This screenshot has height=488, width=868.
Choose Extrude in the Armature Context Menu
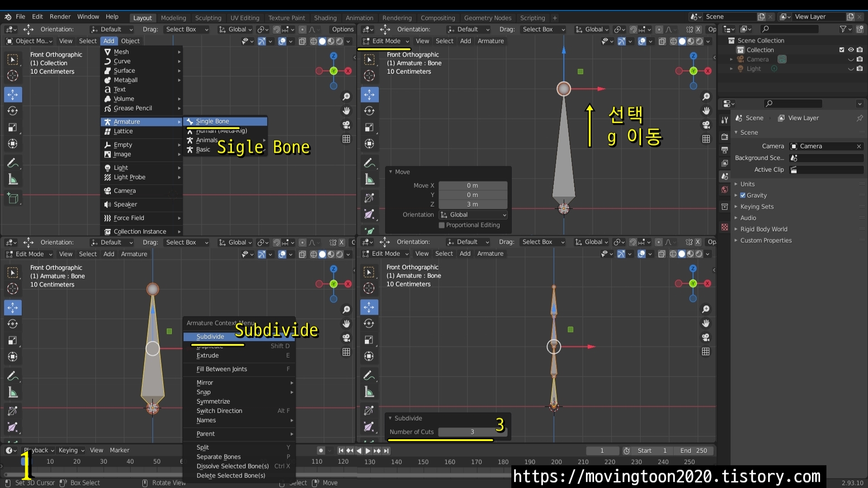pyautogui.click(x=239, y=356)
